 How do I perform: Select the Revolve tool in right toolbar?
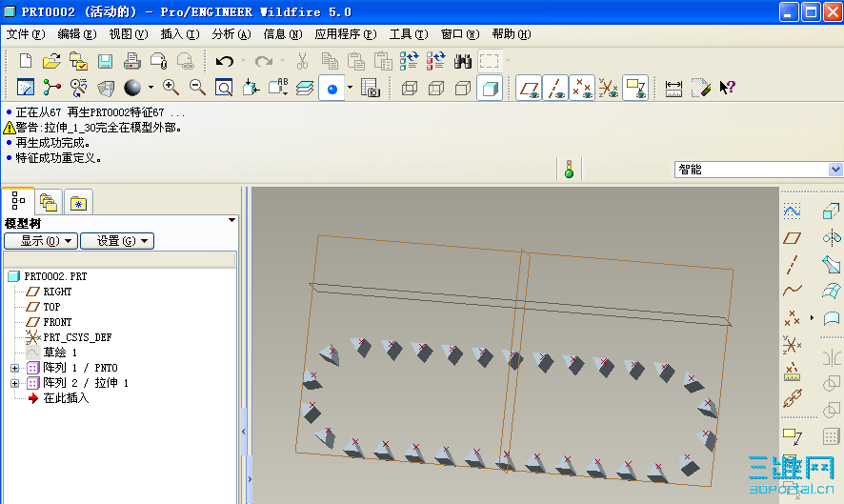point(831,237)
